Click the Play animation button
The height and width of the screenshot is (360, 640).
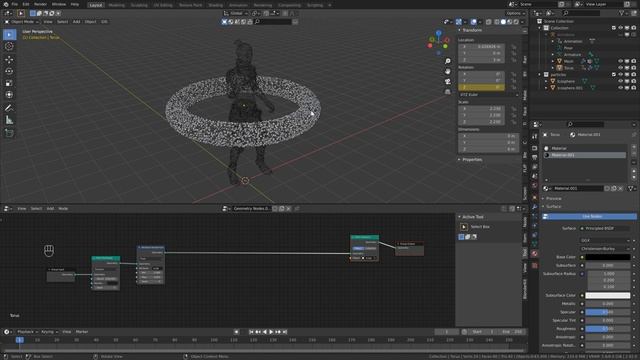(x=271, y=332)
